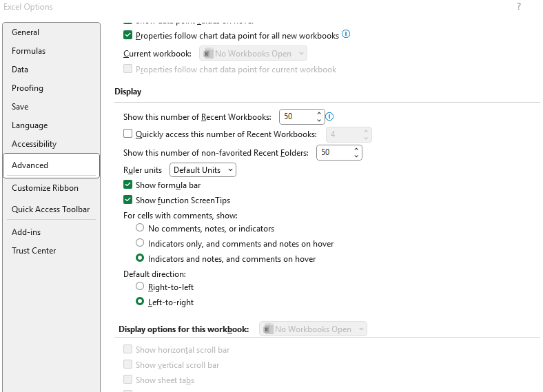Open the Trust Center category
The height and width of the screenshot is (392, 543).
(51, 251)
